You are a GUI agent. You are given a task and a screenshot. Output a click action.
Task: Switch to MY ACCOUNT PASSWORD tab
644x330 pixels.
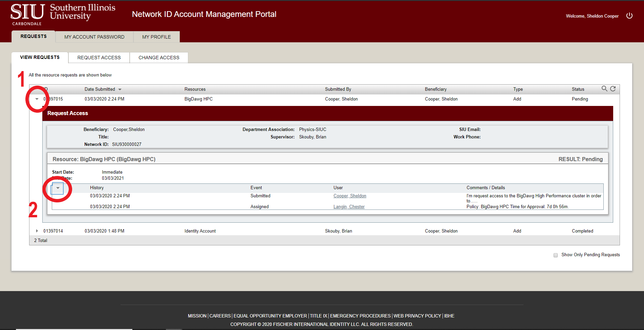pyautogui.click(x=94, y=37)
